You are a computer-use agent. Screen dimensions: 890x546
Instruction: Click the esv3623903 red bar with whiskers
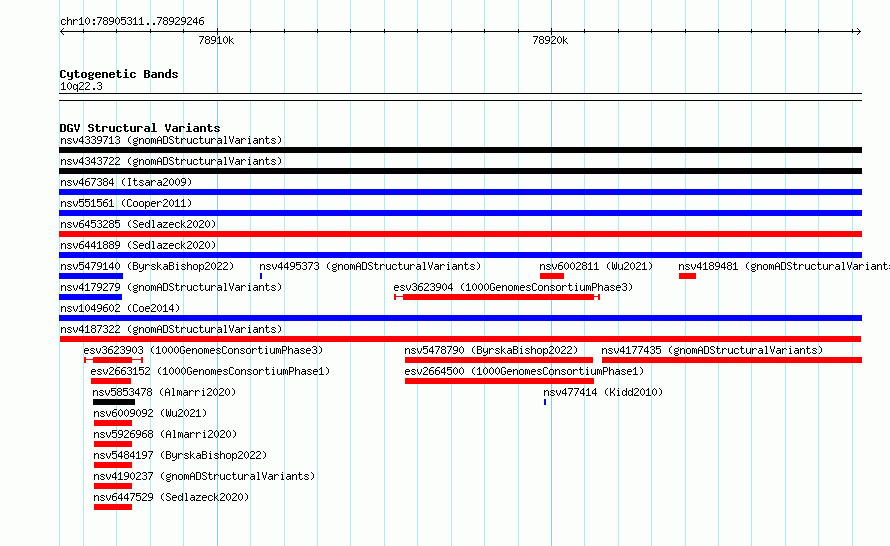coord(114,360)
